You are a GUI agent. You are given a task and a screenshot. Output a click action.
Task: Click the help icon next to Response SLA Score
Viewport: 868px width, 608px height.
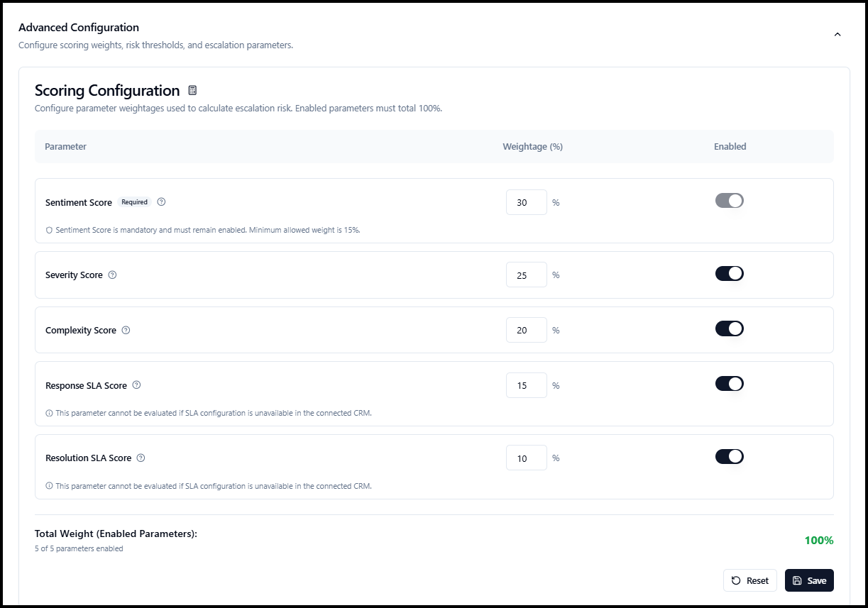tap(136, 385)
